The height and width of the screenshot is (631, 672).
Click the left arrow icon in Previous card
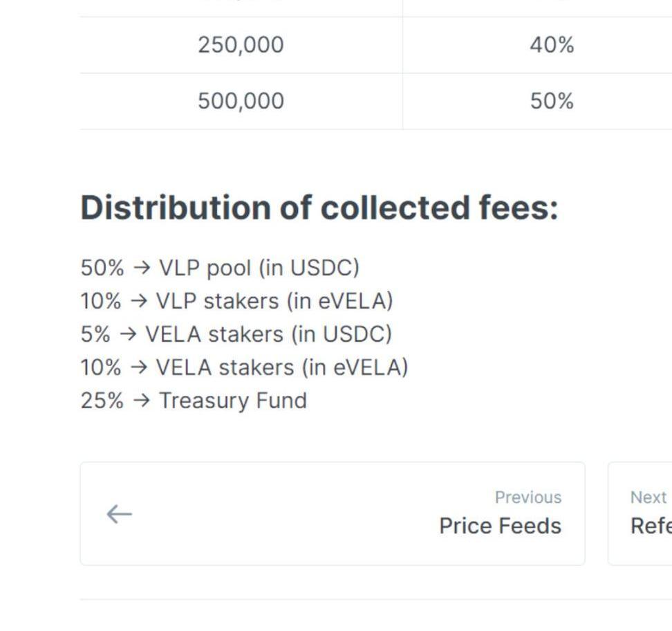(119, 514)
